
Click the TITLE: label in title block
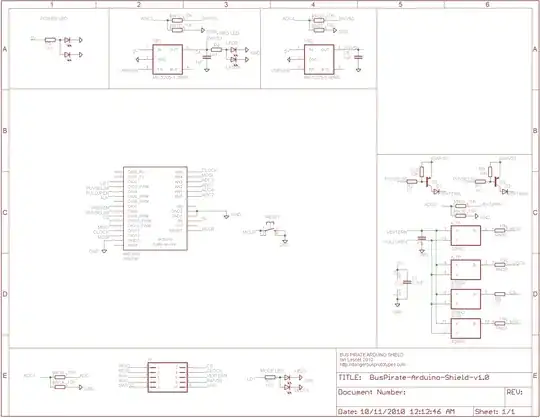350,377
